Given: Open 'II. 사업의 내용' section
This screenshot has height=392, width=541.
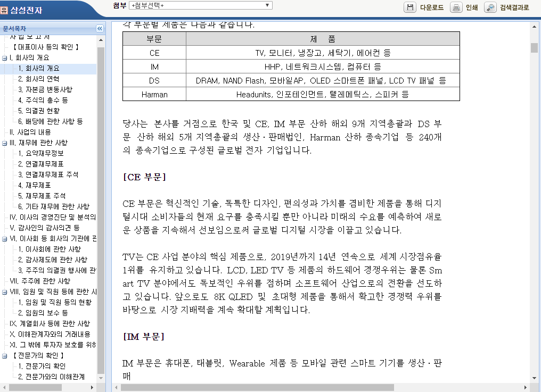Looking at the screenshot, I should [x=30, y=132].
